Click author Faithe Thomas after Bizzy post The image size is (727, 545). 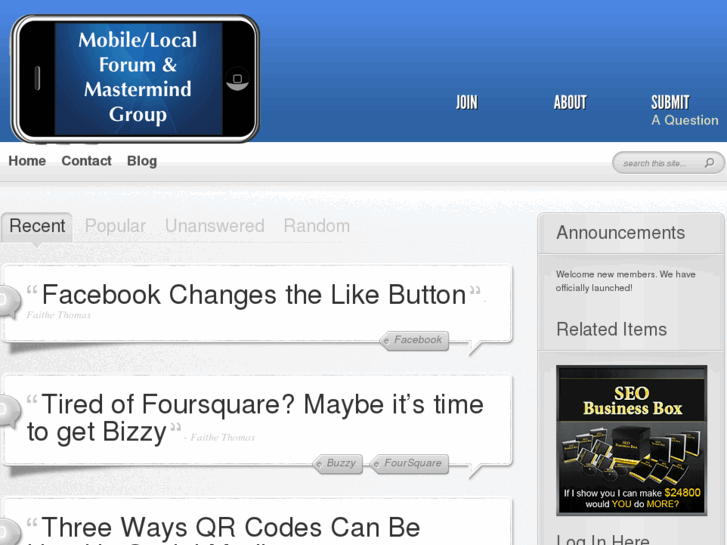[223, 437]
